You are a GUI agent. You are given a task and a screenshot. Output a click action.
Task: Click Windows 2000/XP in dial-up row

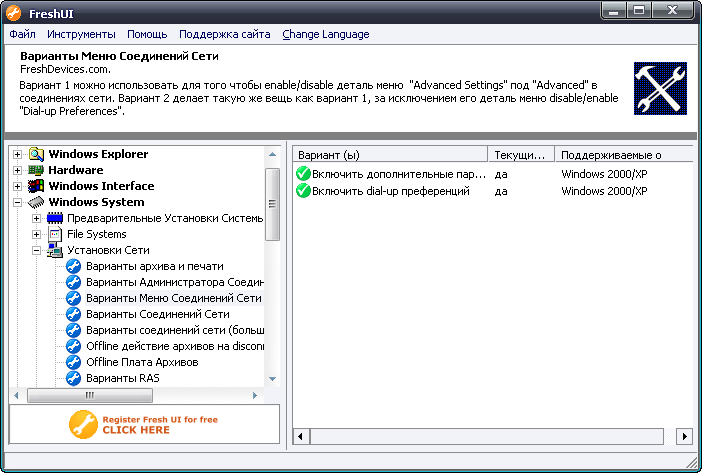pos(604,191)
